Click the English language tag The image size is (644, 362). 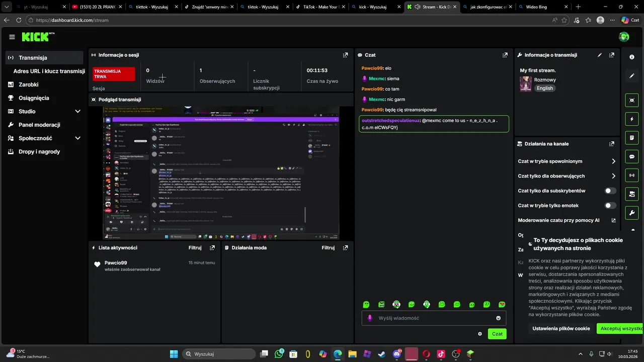tap(545, 88)
